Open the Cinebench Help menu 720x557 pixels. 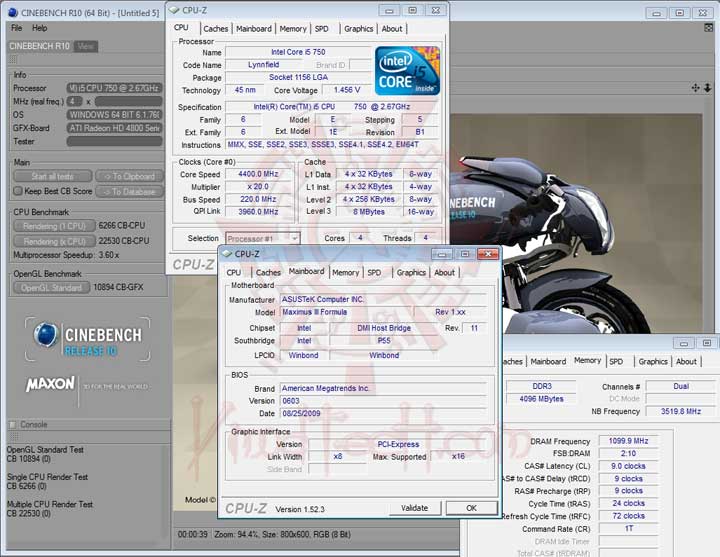tap(39, 28)
